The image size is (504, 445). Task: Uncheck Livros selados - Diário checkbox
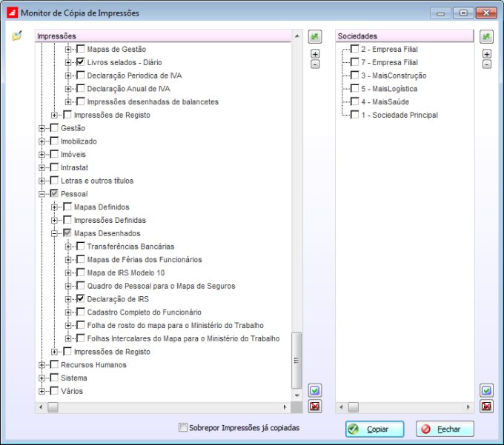click(x=81, y=62)
